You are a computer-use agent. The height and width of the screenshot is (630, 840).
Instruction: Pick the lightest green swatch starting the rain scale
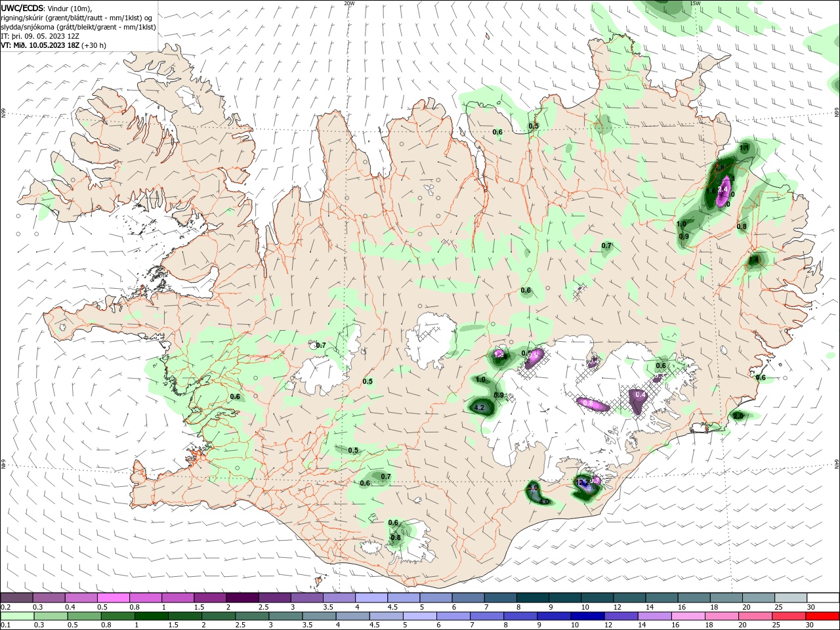point(17,616)
